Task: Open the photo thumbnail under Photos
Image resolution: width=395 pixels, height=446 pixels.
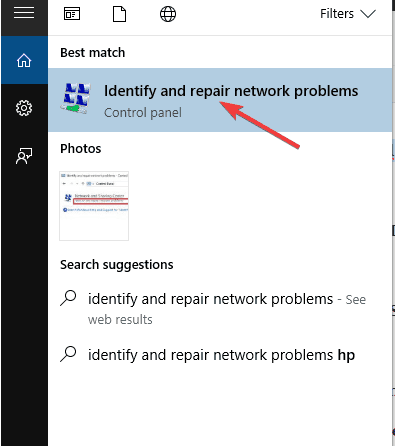Action: click(x=94, y=206)
